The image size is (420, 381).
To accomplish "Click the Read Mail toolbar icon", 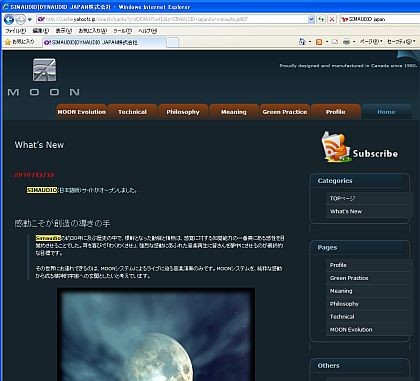I will (x=335, y=42).
